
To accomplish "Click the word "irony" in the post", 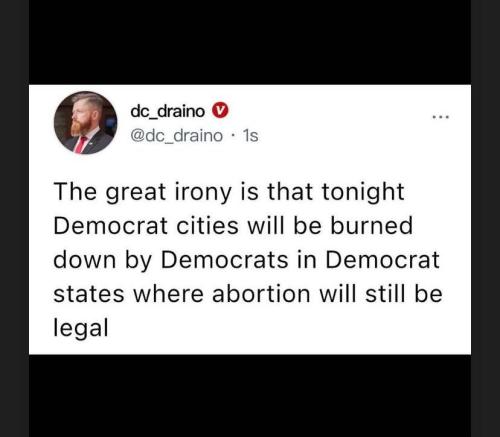I will pyautogui.click(x=203, y=192).
